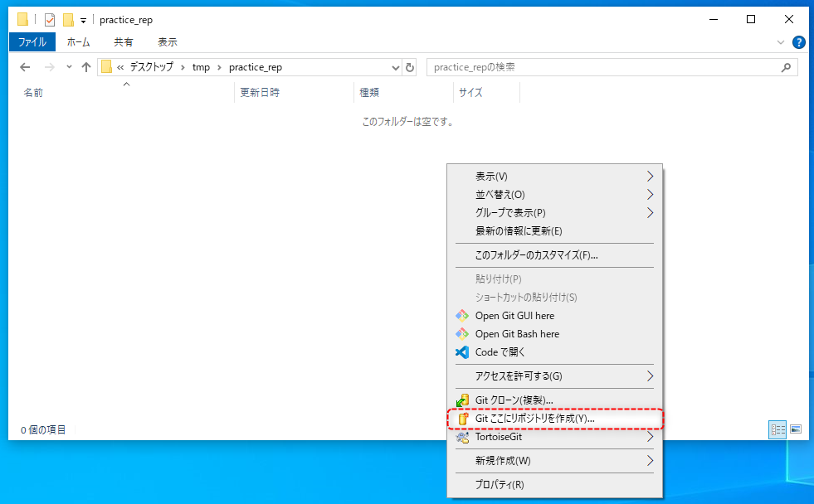Image resolution: width=814 pixels, height=504 pixels.
Task: Click the folder system icon in title bar
Action: coord(22,20)
